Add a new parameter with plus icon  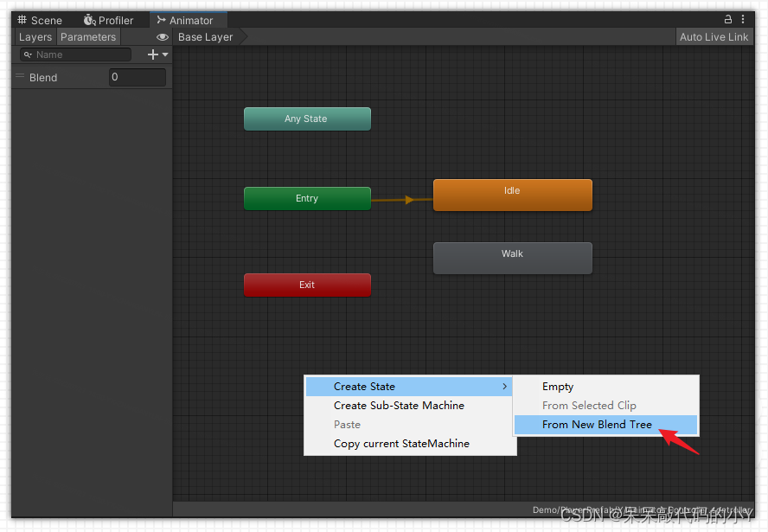coord(153,54)
